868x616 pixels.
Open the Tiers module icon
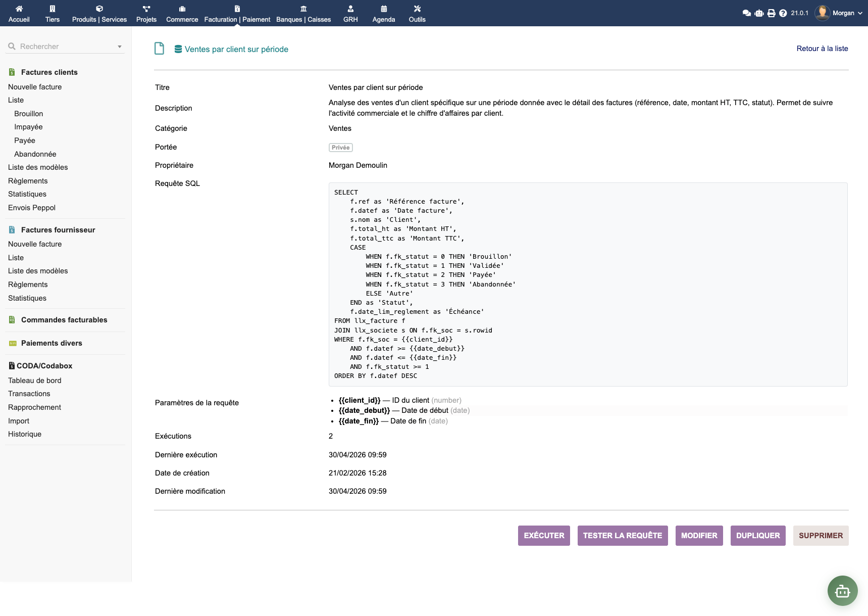point(53,9)
